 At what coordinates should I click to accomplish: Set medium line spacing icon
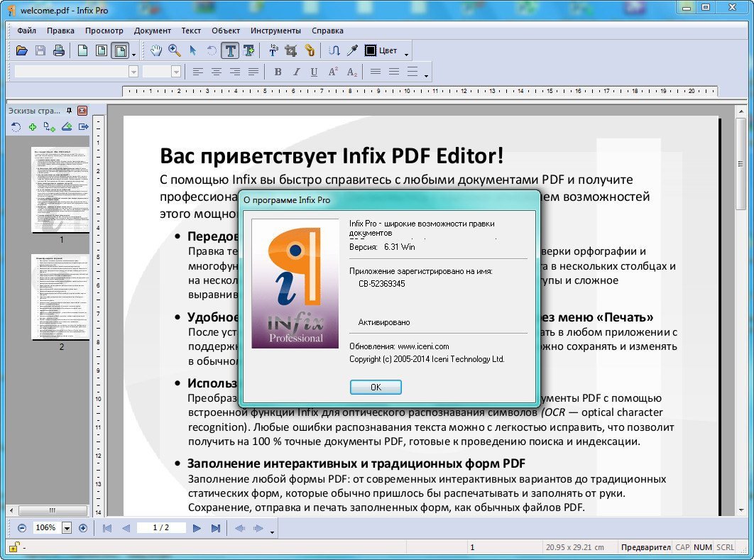point(394,72)
